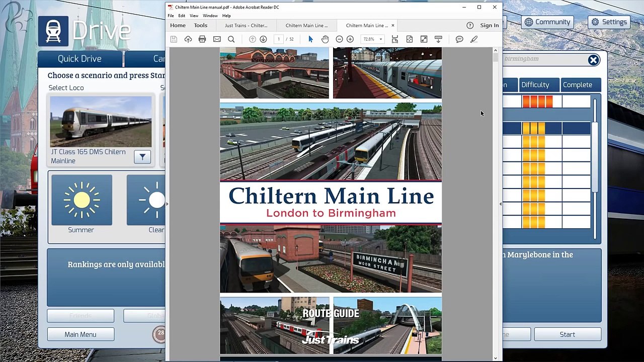644x362 pixels.
Task: Close the route panel with X icon
Action: click(x=594, y=60)
